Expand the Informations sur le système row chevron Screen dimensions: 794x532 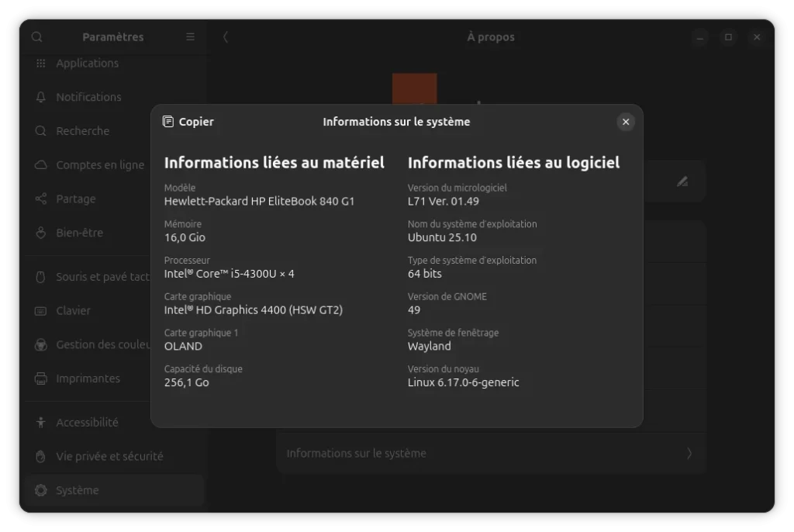click(689, 454)
